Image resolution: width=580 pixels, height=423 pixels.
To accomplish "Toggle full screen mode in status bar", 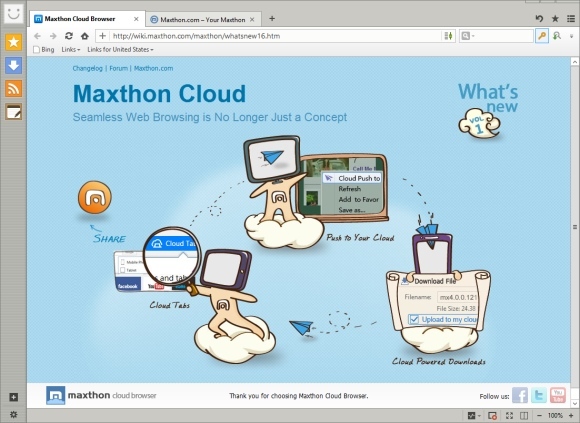I will [x=509, y=416].
